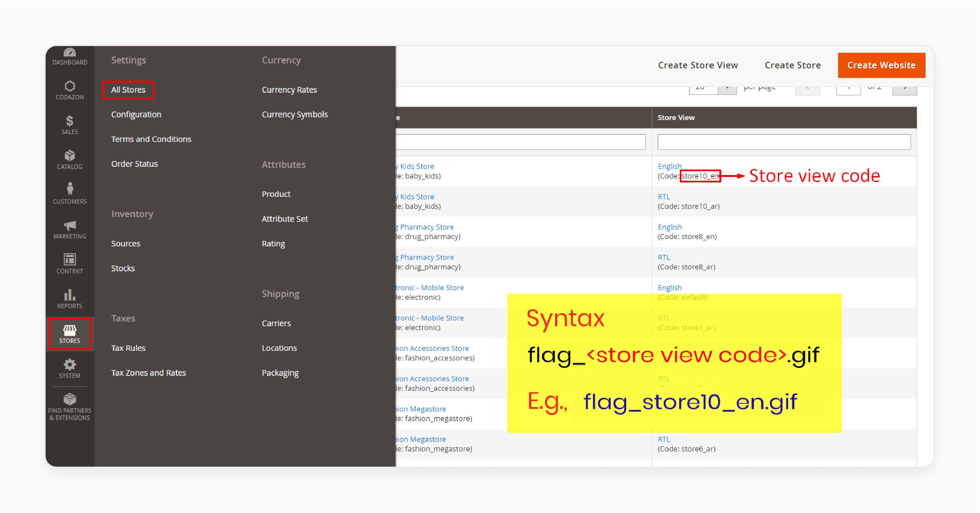Open the Sales sidebar menu

click(70, 125)
